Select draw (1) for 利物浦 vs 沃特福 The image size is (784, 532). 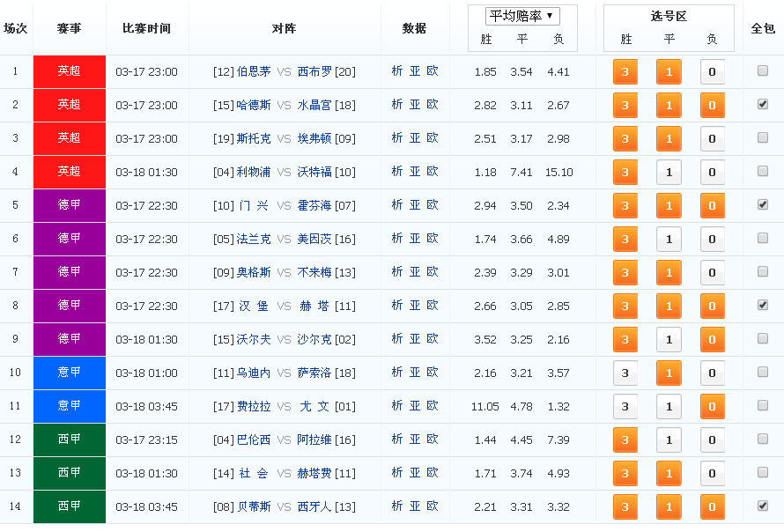tap(669, 173)
